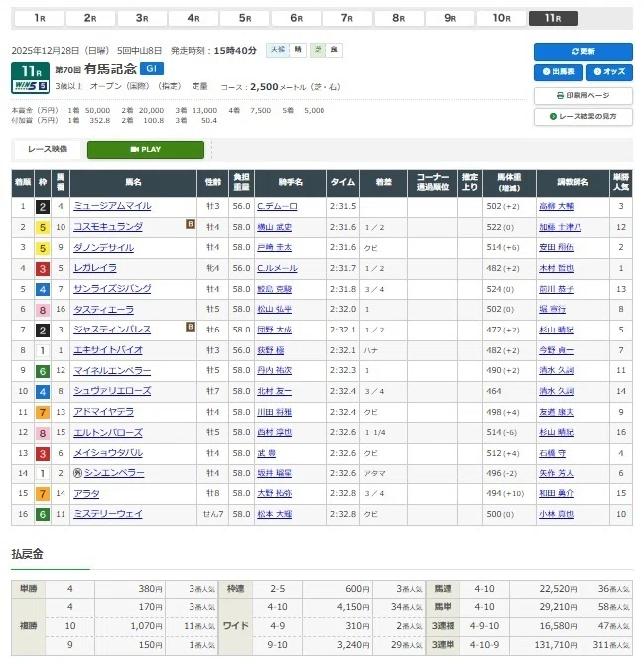
Task: Click the blinker B icon beside コスモキュランダ
Action: pyautogui.click(x=191, y=224)
